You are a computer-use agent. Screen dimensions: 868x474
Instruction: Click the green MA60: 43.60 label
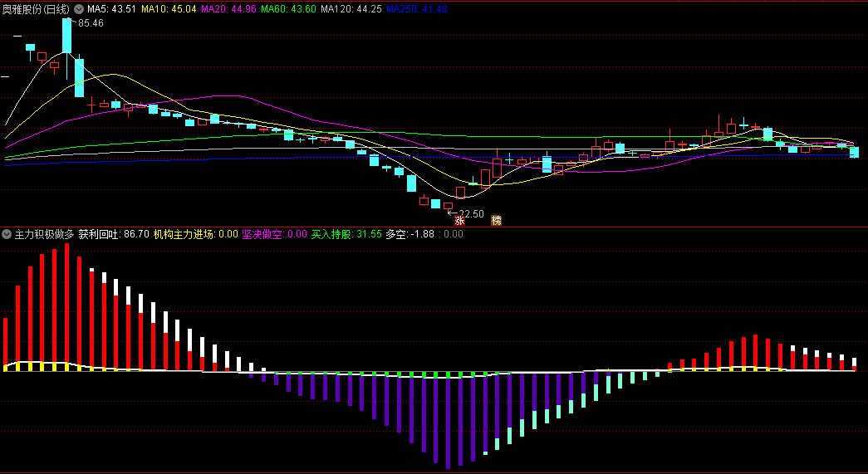click(288, 9)
